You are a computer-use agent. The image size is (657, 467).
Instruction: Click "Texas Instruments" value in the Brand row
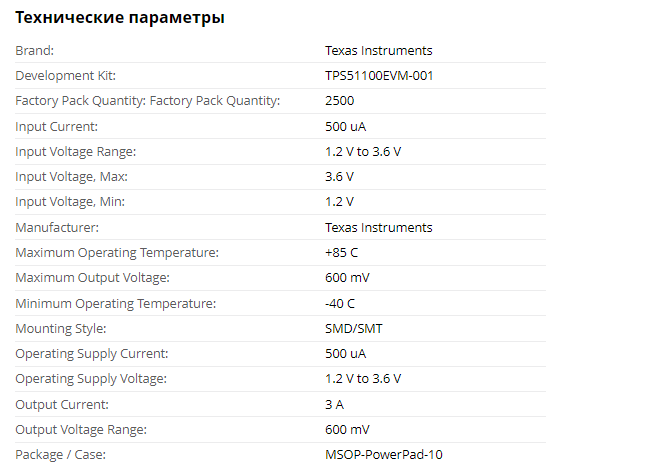[378, 51]
